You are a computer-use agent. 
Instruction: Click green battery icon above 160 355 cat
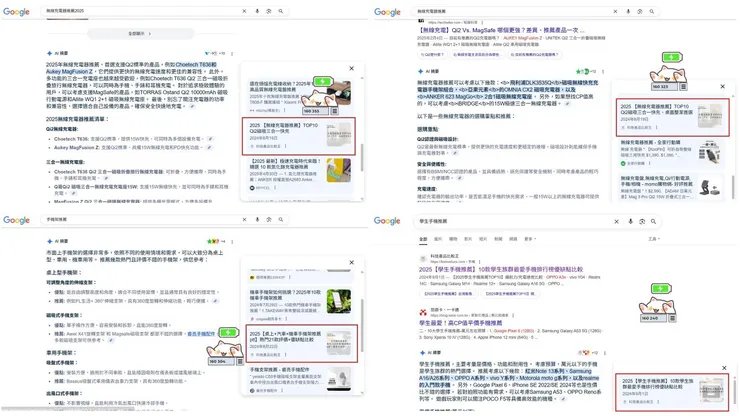pyautogui.click(x=323, y=82)
